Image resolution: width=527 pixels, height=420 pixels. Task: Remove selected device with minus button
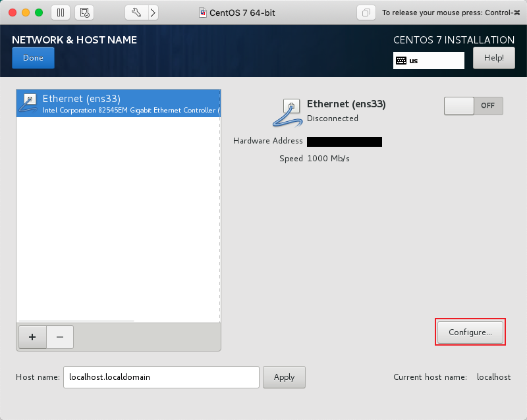[60, 337]
